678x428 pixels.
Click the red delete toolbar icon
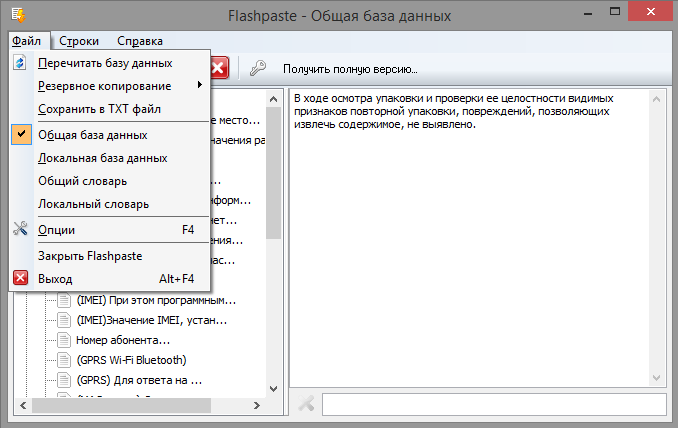tap(220, 68)
